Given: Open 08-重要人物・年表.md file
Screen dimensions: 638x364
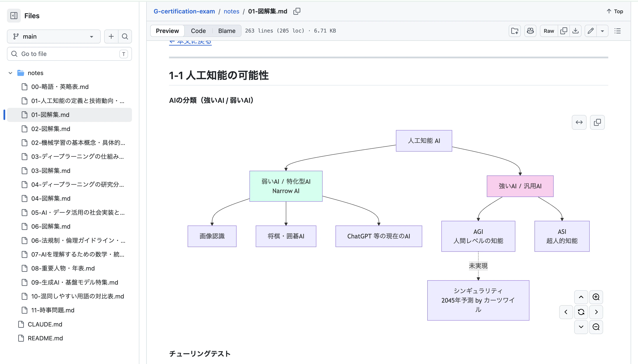Looking at the screenshot, I should tap(69, 268).
